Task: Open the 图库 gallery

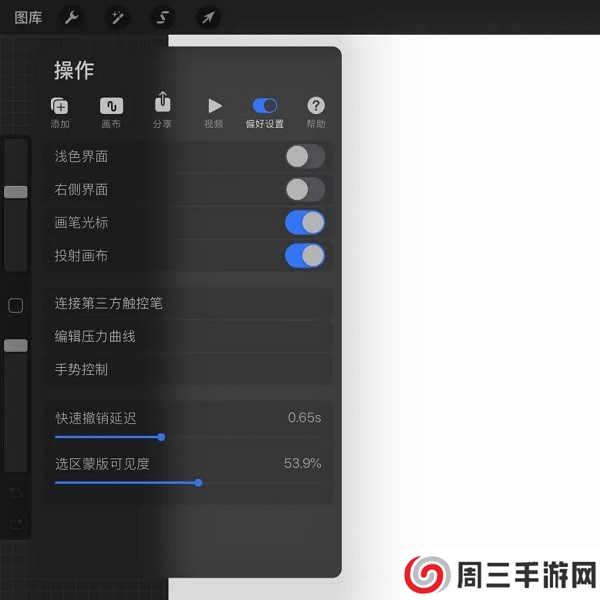Action: coord(28,18)
